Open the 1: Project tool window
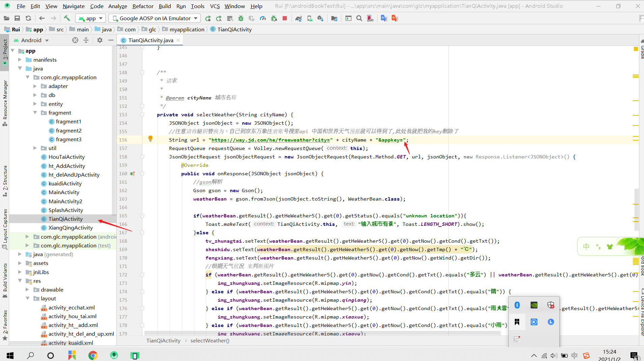 tap(5, 52)
